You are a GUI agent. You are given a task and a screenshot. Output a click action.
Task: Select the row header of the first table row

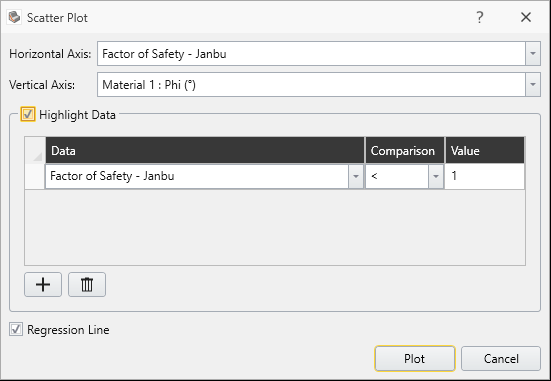35,176
